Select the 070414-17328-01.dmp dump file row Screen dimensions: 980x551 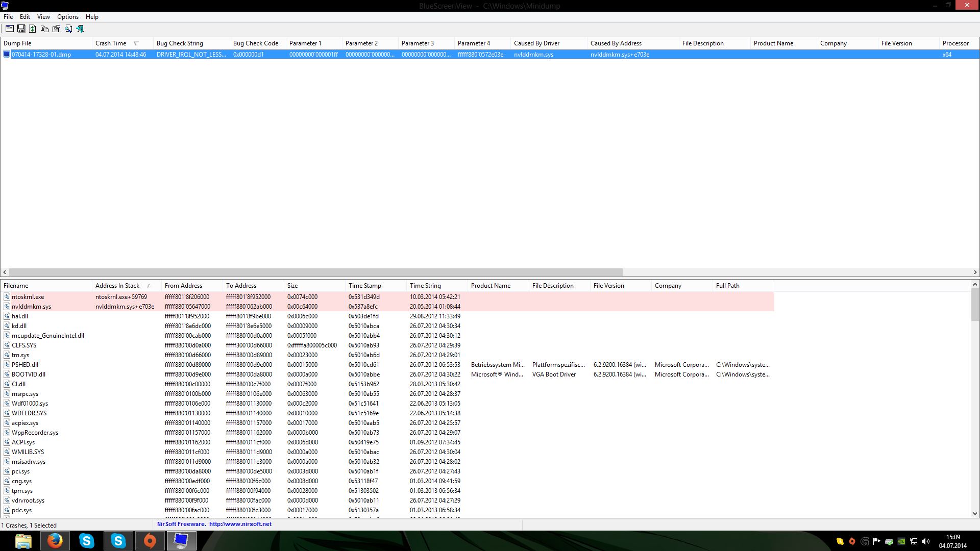coord(41,55)
